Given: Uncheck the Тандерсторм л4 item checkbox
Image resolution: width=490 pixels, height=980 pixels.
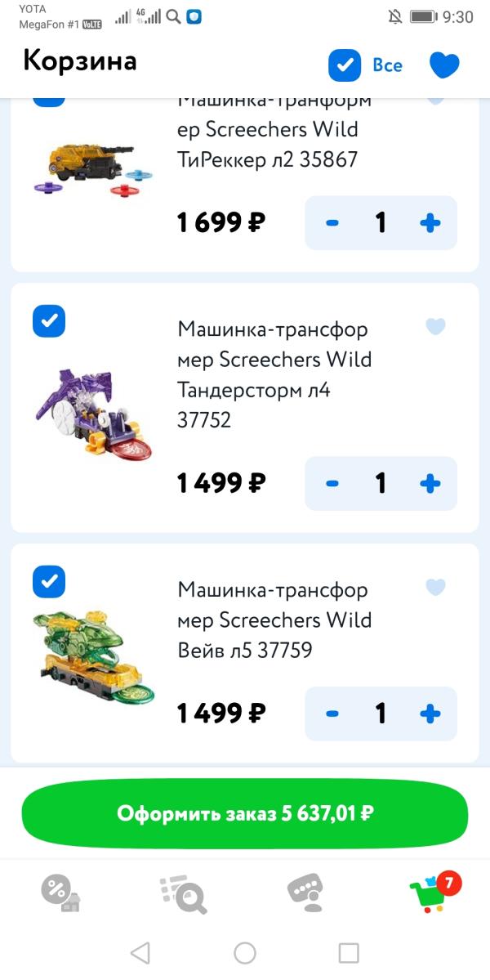Looking at the screenshot, I should (49, 320).
